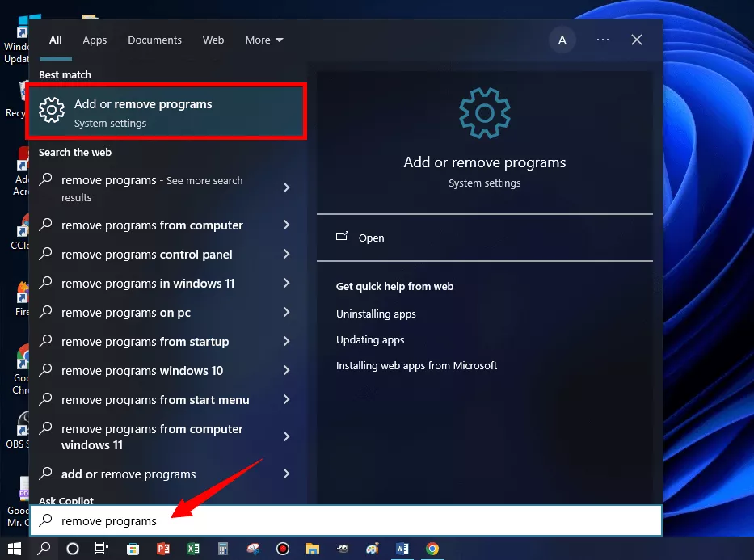Select the user account avatar icon

click(x=562, y=40)
